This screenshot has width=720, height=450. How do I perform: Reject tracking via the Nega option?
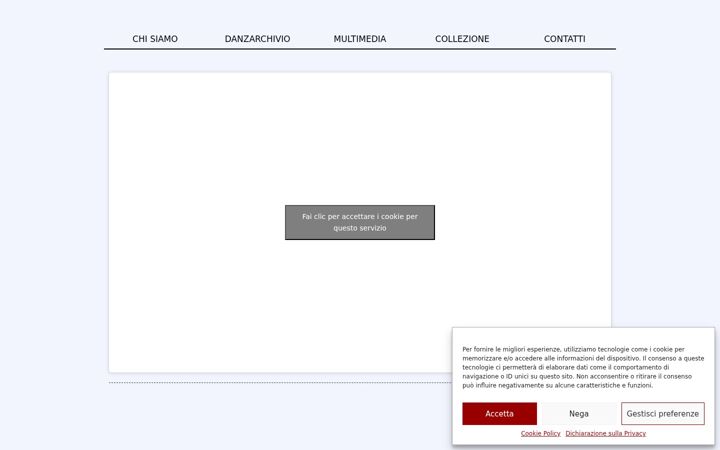pyautogui.click(x=579, y=414)
